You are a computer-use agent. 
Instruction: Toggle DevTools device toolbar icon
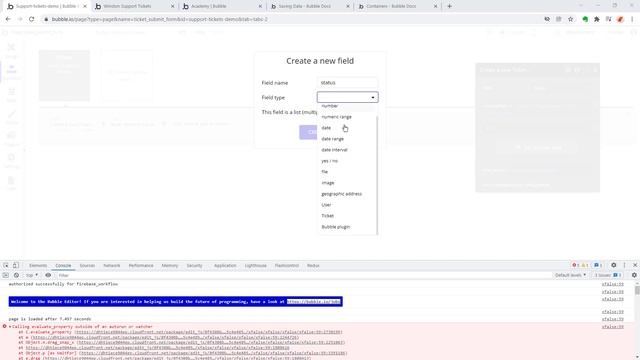15,265
